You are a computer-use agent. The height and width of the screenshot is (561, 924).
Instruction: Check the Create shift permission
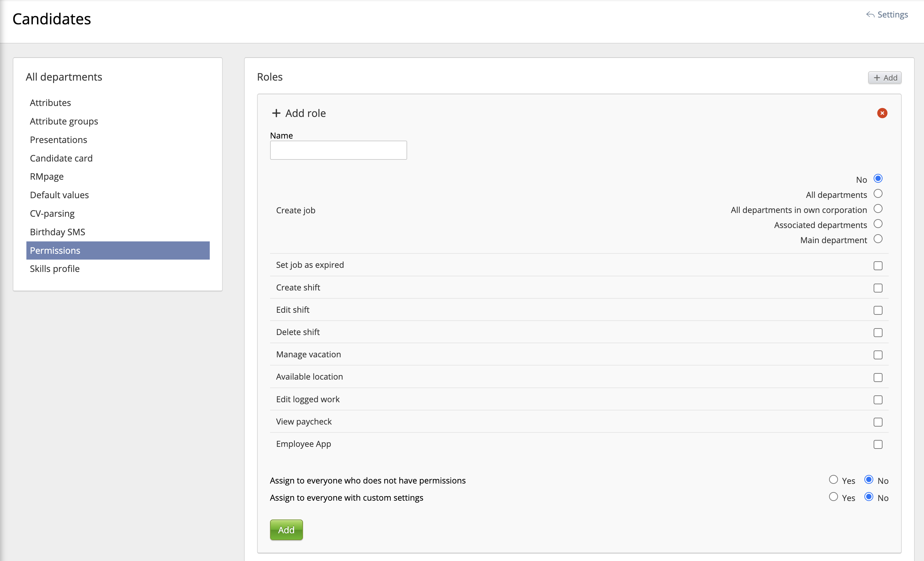(x=877, y=288)
